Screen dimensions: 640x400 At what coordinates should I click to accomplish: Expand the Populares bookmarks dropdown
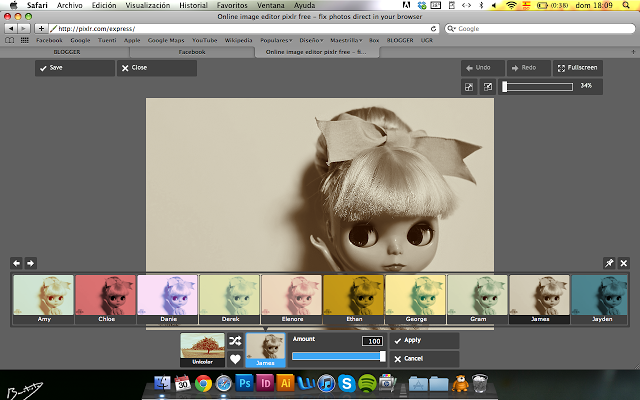tap(277, 40)
